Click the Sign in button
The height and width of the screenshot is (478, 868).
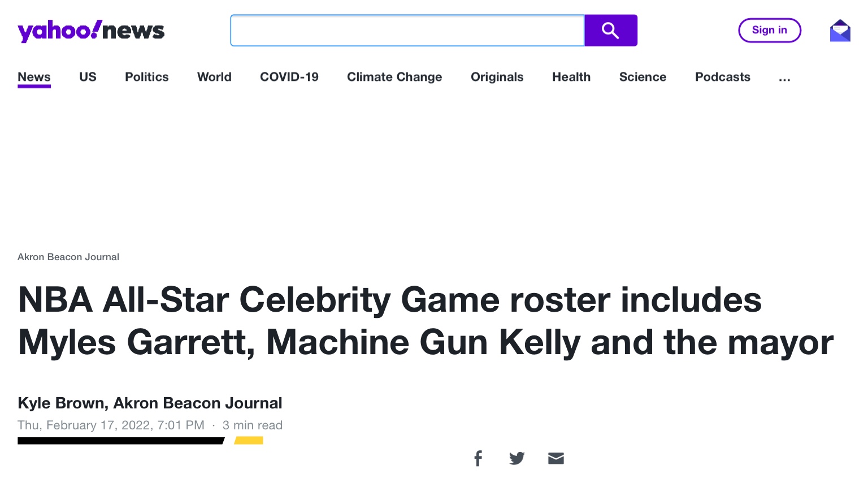click(770, 30)
